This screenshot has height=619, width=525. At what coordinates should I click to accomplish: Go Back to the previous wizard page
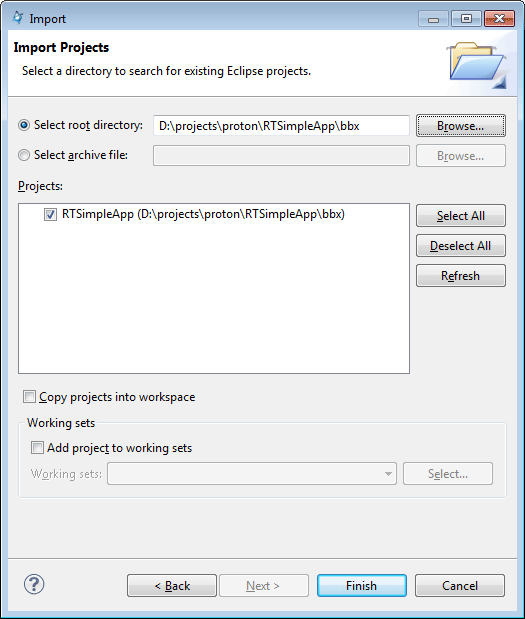coord(172,585)
